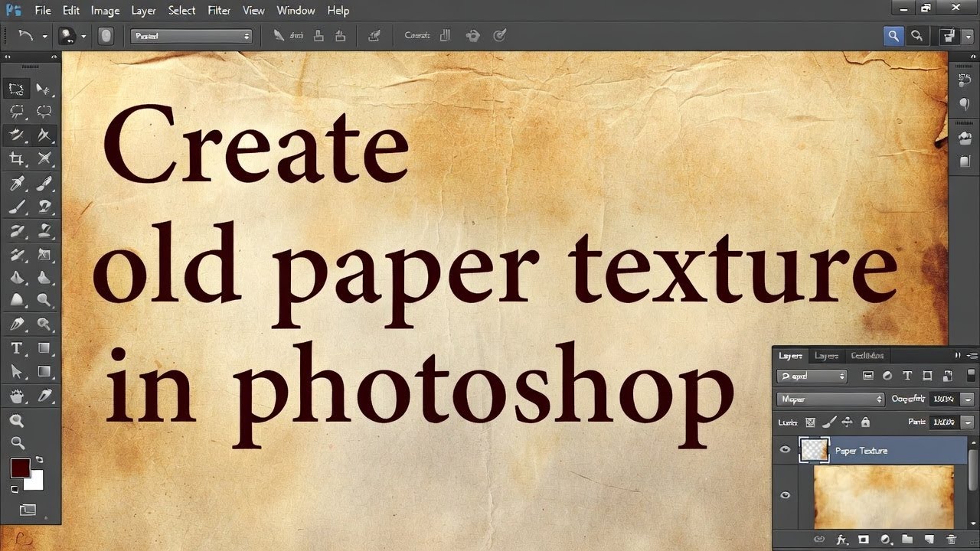Toggle lock transparent pixels checkerboard icon
The width and height of the screenshot is (980, 551).
811,422
